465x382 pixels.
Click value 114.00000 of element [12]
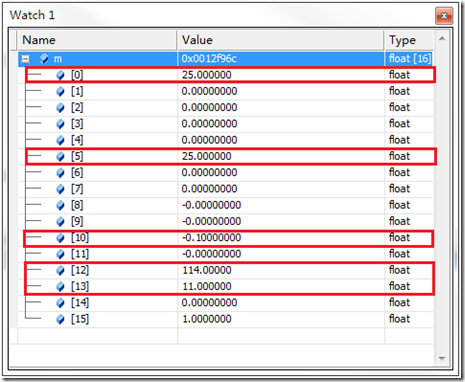(x=207, y=270)
